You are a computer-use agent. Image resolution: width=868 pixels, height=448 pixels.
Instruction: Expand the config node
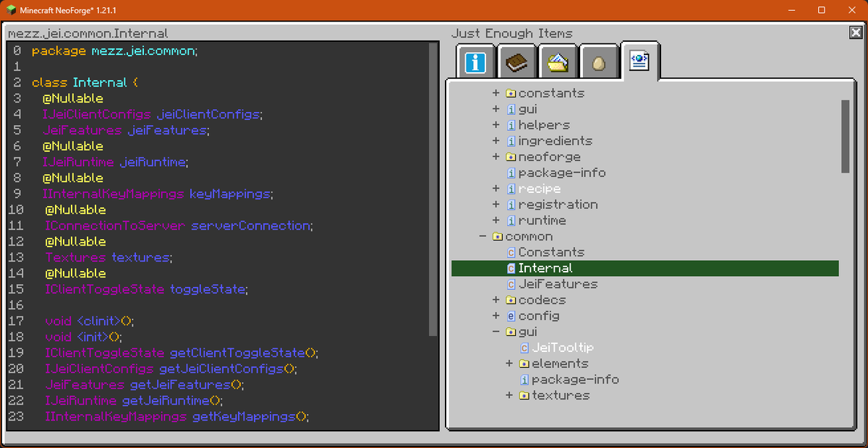[496, 316]
